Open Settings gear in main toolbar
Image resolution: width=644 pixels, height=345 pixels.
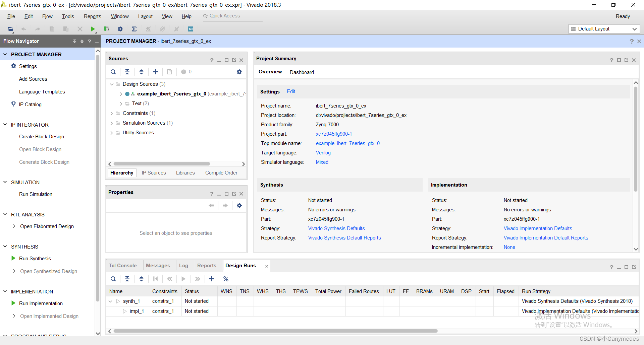click(x=120, y=29)
